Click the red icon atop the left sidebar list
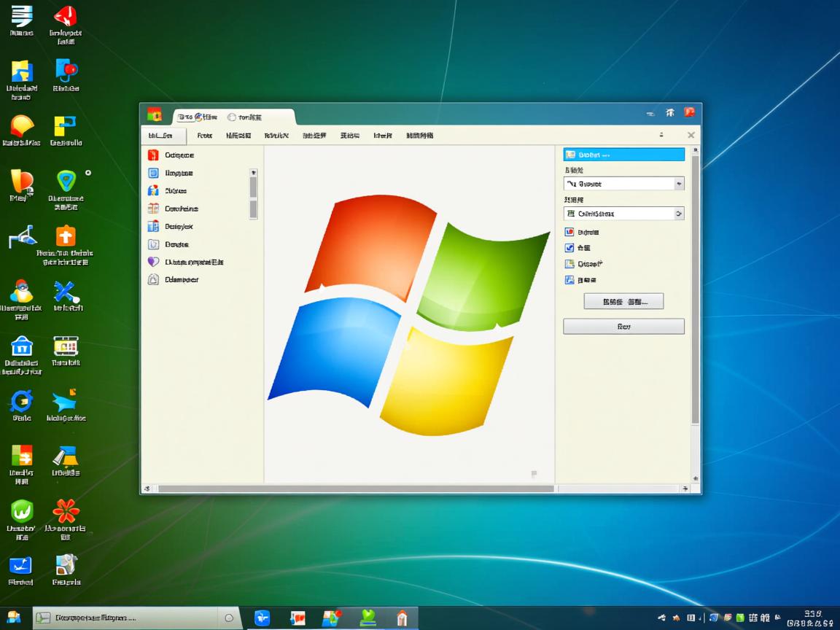840x630 pixels. [x=153, y=155]
